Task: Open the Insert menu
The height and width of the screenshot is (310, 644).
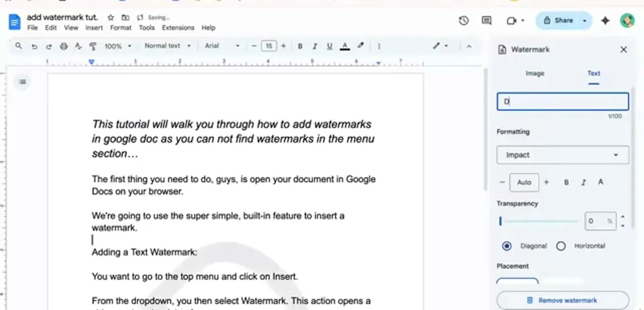Action: pos(94,28)
